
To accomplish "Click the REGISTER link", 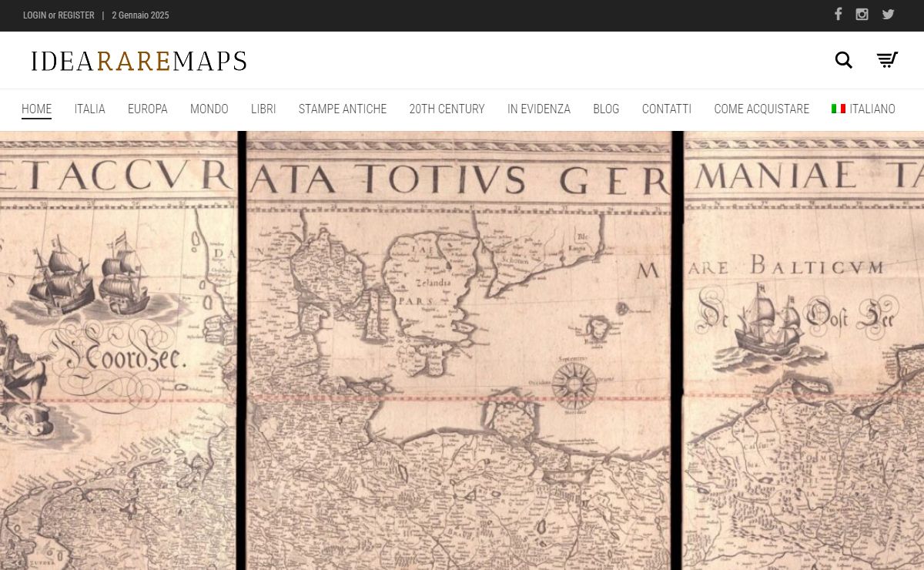I will [76, 15].
